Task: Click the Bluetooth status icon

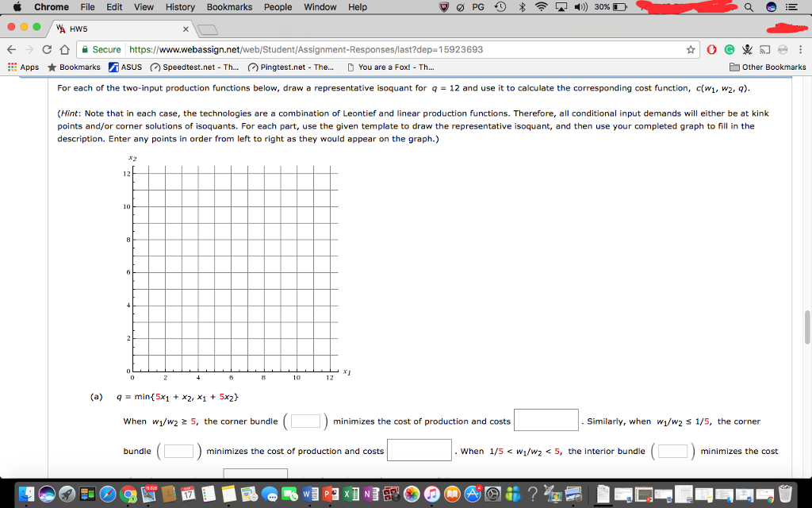Action: click(522, 7)
